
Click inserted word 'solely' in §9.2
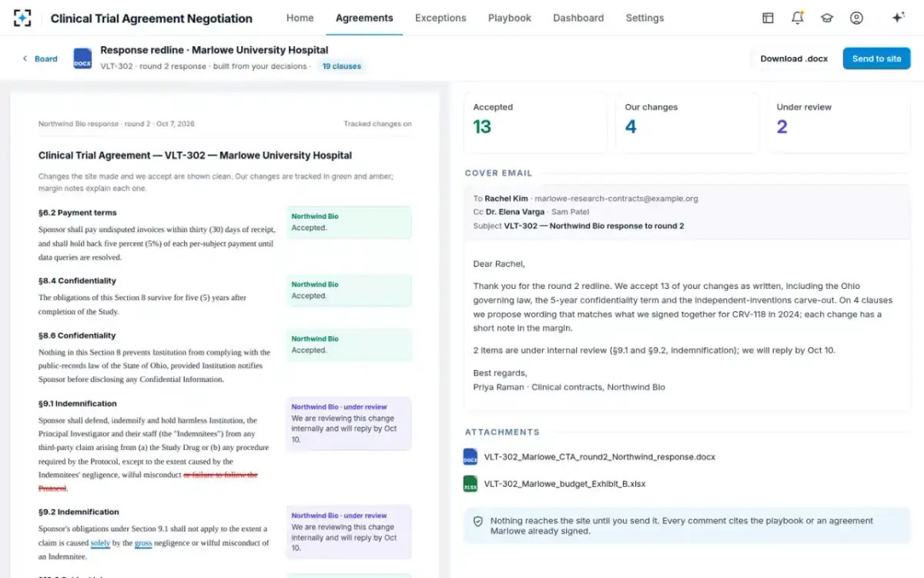click(x=100, y=543)
